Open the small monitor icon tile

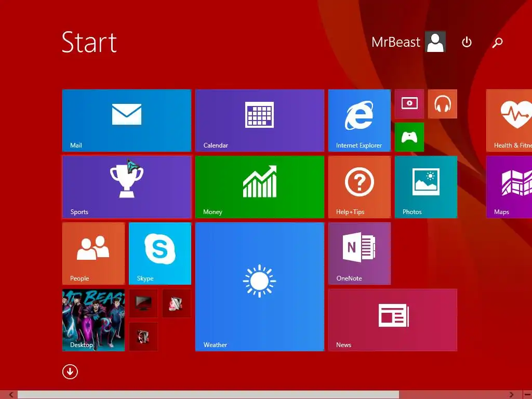(143, 303)
